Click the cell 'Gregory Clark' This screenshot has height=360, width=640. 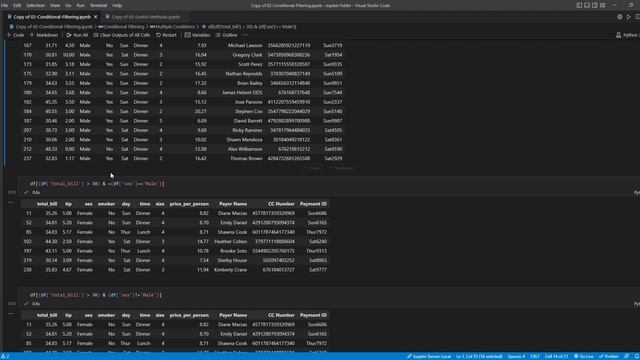pyautogui.click(x=247, y=55)
